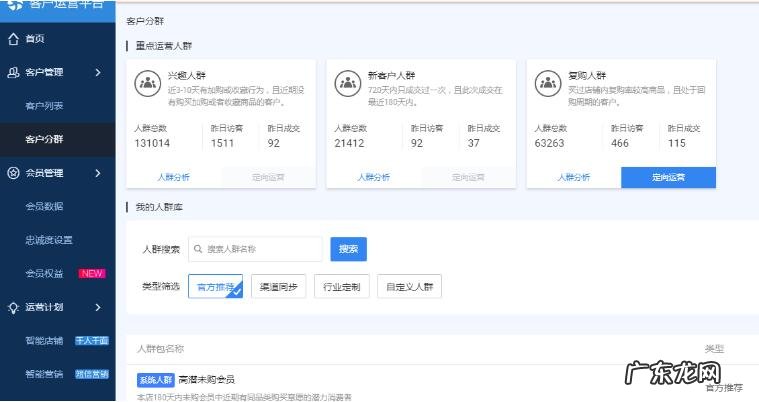Click 昨日成交 value 115

coord(677,143)
